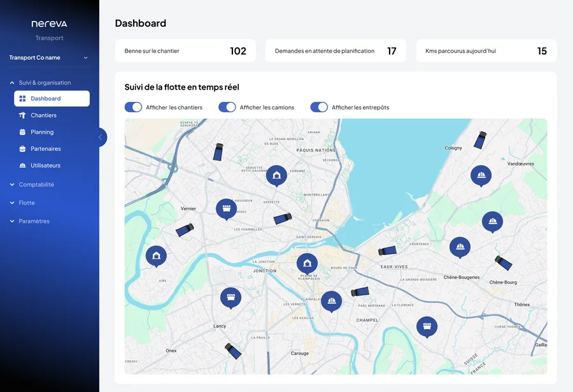The image size is (573, 392).
Task: Select the helmet marker above Chêne-Bougeries
Action: (x=460, y=248)
